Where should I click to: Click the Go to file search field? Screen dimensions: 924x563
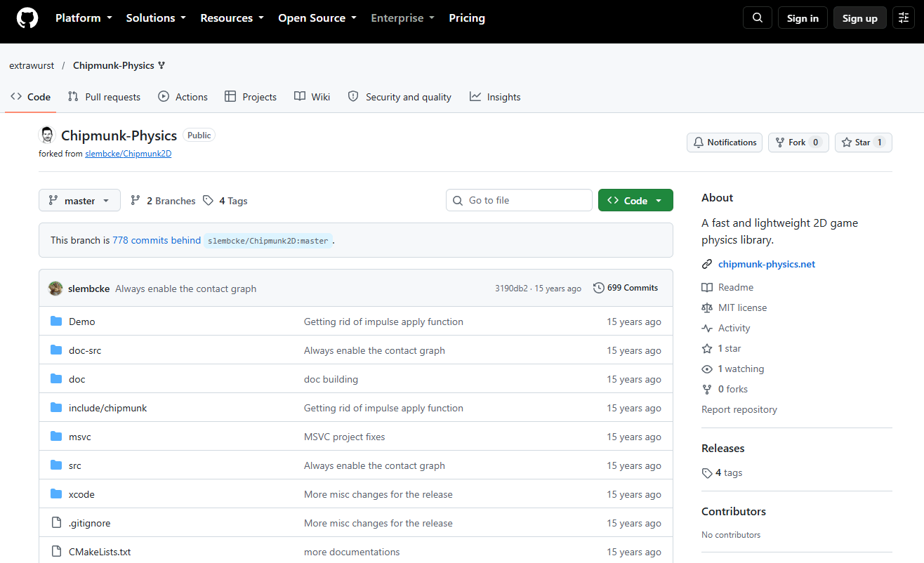(519, 200)
